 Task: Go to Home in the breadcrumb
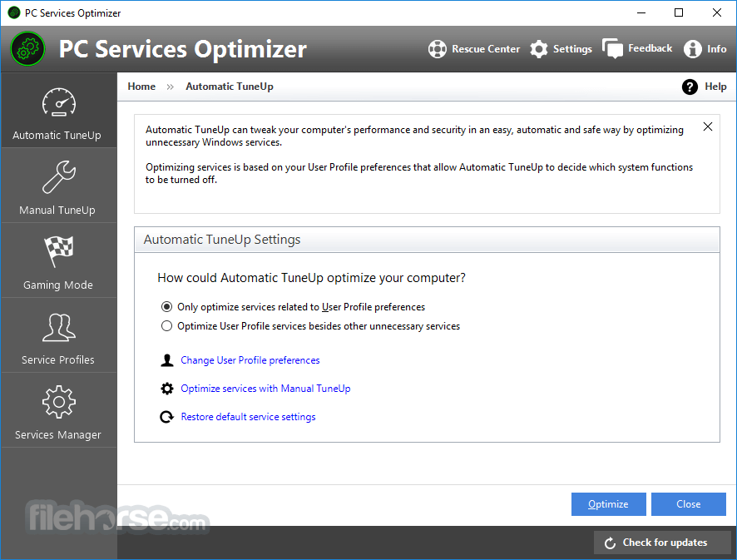pos(141,87)
